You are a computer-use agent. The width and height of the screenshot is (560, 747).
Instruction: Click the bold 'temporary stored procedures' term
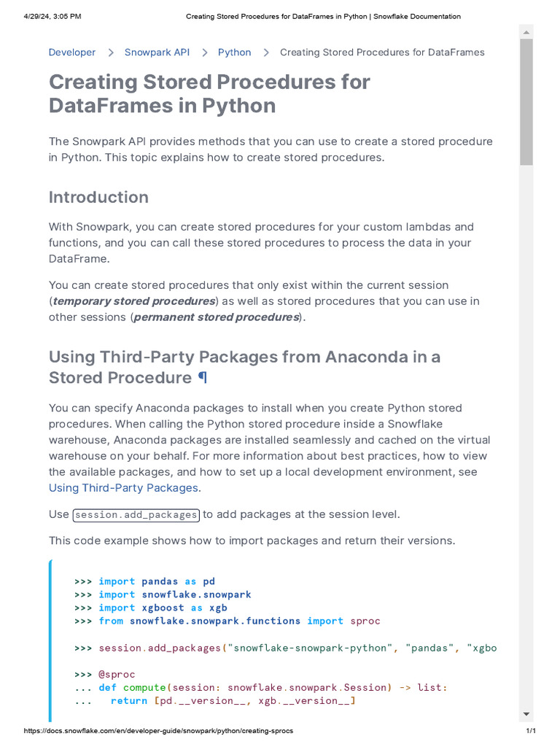(x=134, y=301)
